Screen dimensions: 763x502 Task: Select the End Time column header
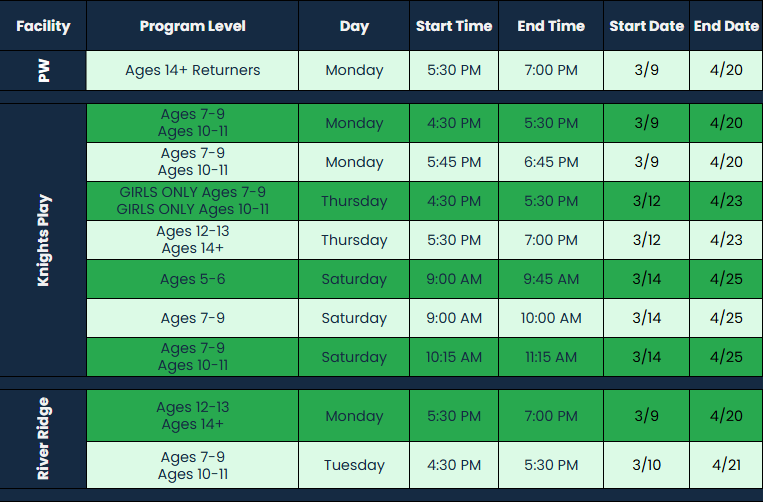point(551,26)
